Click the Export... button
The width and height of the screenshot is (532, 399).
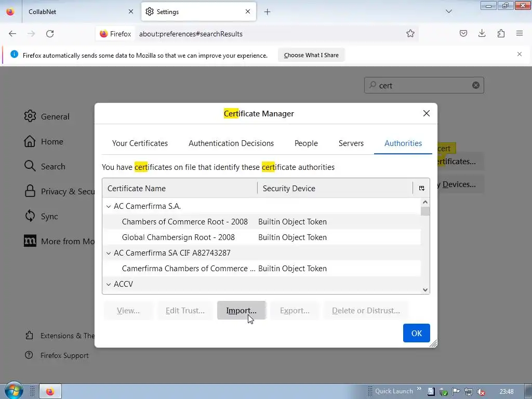295,311
